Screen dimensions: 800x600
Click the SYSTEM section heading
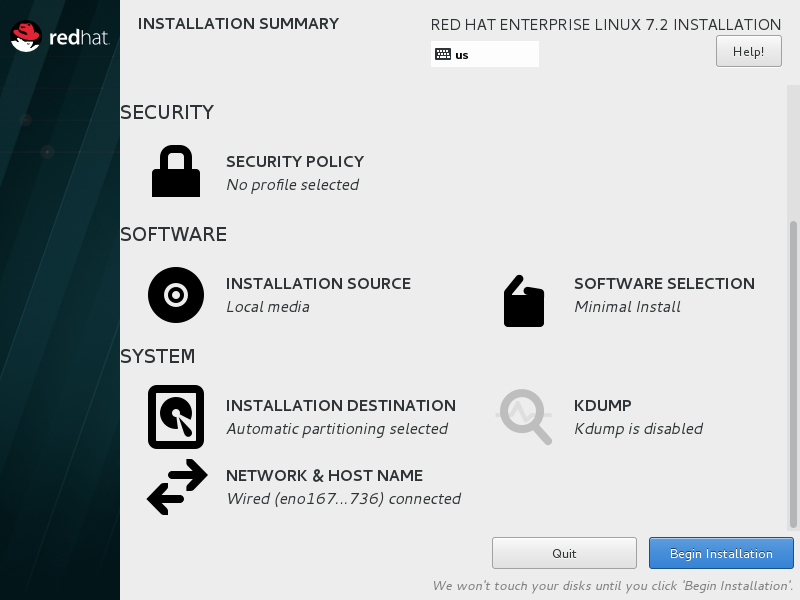point(158,356)
